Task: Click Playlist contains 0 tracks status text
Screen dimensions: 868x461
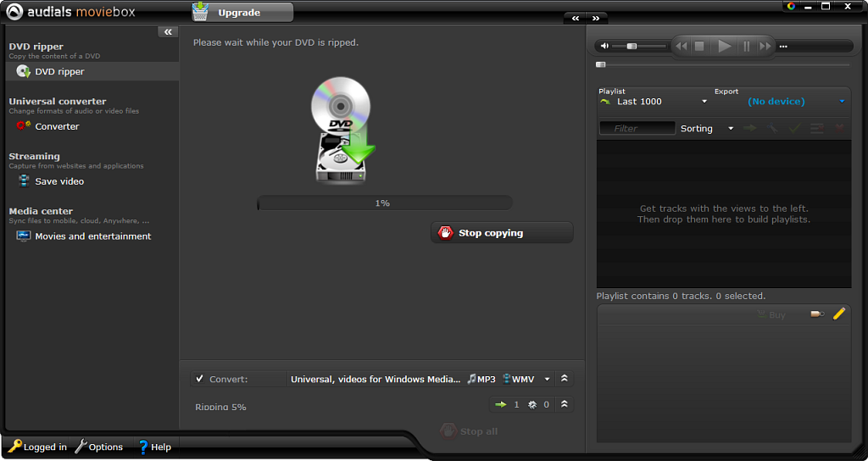Action: 681,296
